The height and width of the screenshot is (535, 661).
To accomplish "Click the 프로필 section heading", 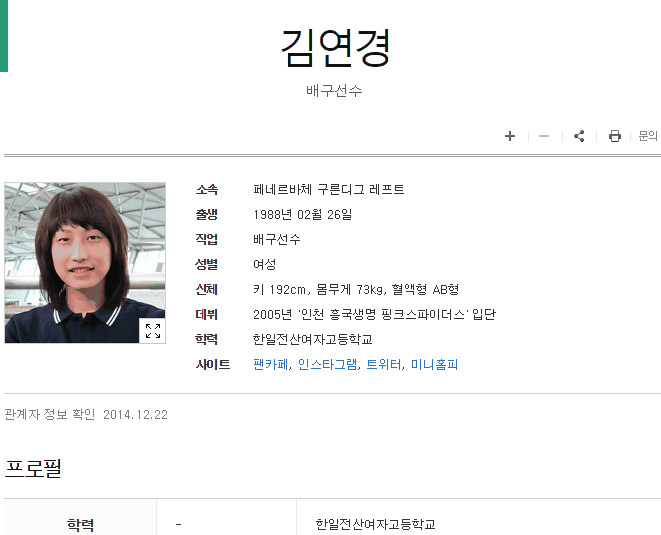I will point(33,468).
